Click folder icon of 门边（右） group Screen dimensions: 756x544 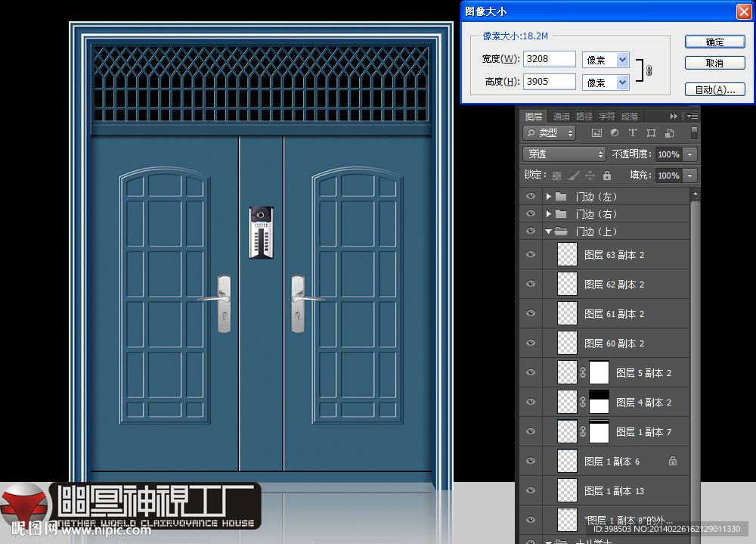(x=561, y=214)
